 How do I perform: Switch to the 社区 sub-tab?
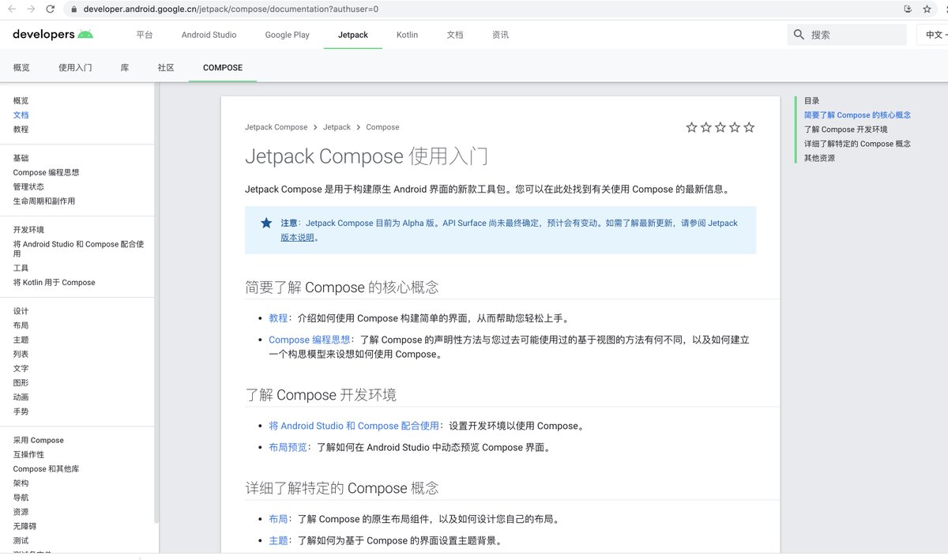coord(166,67)
